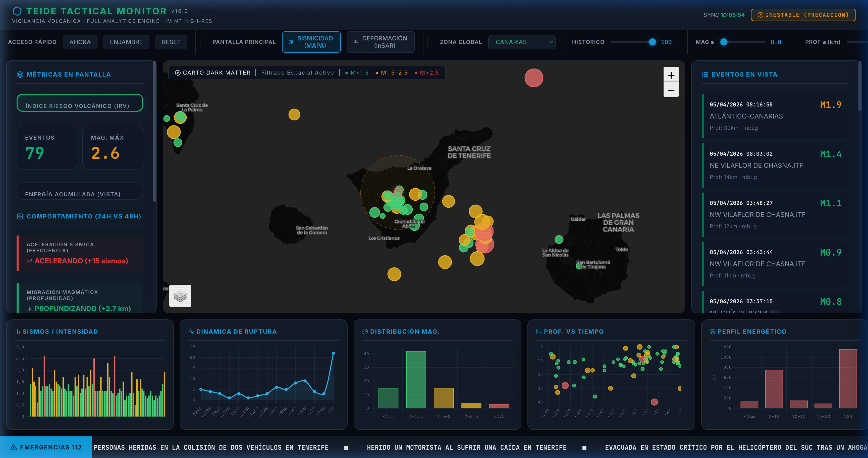The image size is (868, 458).
Task: Click the SYNC 10:05:54 timestamp
Action: click(x=724, y=15)
